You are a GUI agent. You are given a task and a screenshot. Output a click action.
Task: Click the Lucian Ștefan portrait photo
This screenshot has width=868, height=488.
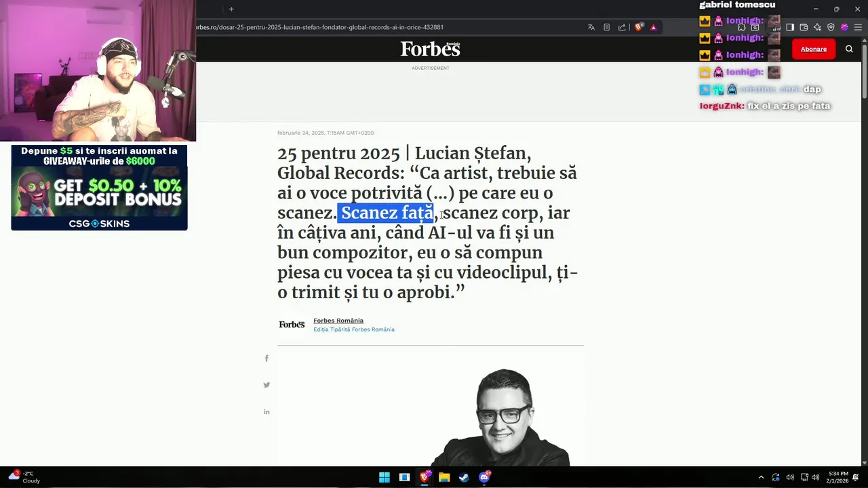tap(502, 418)
